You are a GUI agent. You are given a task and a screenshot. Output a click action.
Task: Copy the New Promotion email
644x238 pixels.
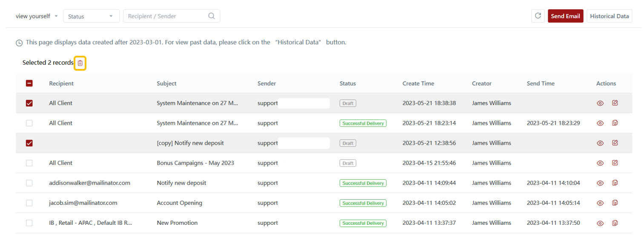[615, 223]
